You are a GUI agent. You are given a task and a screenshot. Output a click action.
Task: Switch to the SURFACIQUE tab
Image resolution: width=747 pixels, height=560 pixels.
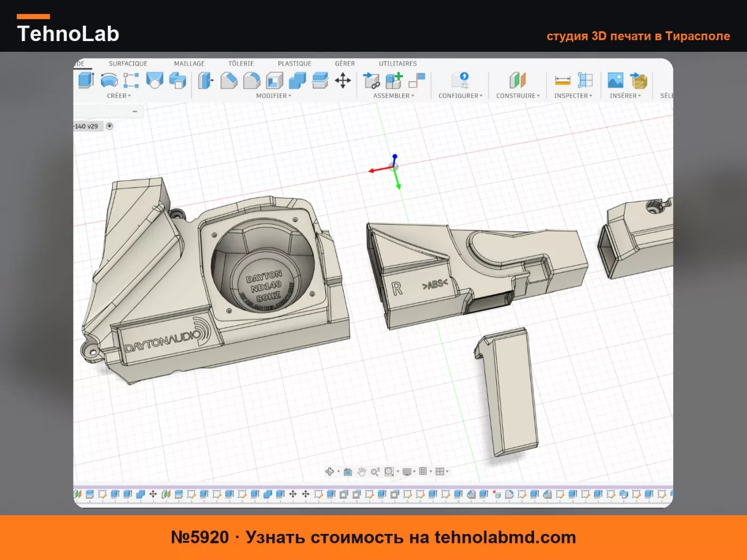pyautogui.click(x=128, y=63)
